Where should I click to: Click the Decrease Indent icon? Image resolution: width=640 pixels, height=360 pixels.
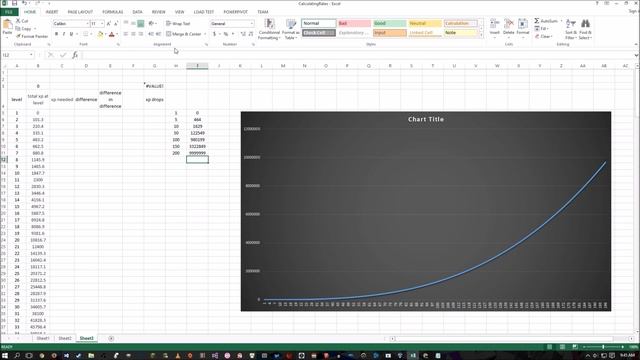[x=151, y=34]
